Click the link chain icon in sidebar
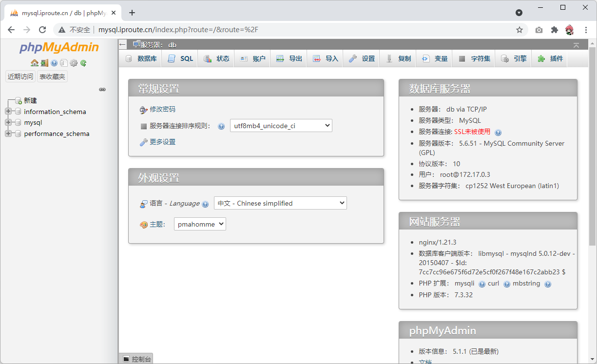Viewport: 597px width, 364px height. point(102,90)
